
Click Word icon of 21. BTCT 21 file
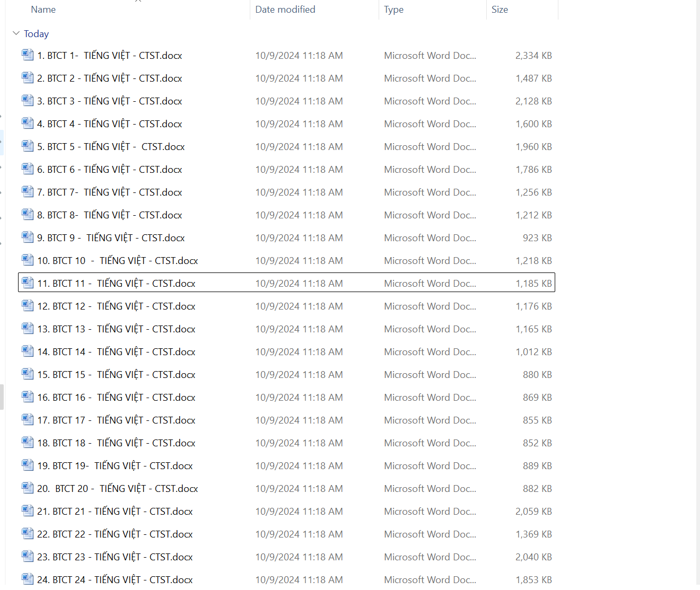pyautogui.click(x=28, y=510)
